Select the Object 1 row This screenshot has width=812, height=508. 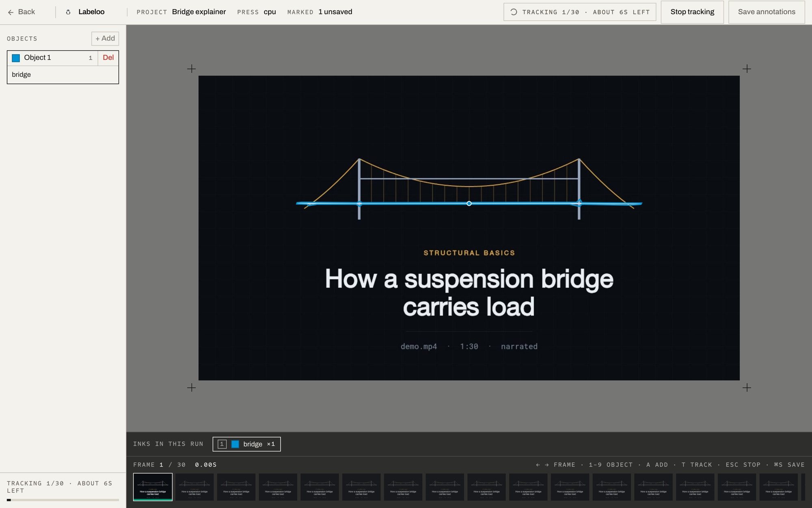(52, 58)
